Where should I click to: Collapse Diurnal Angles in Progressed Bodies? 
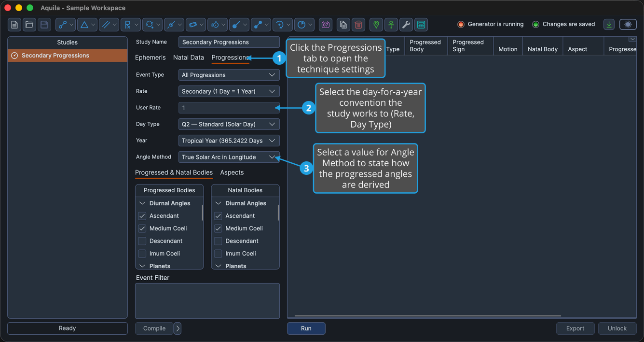[142, 203]
